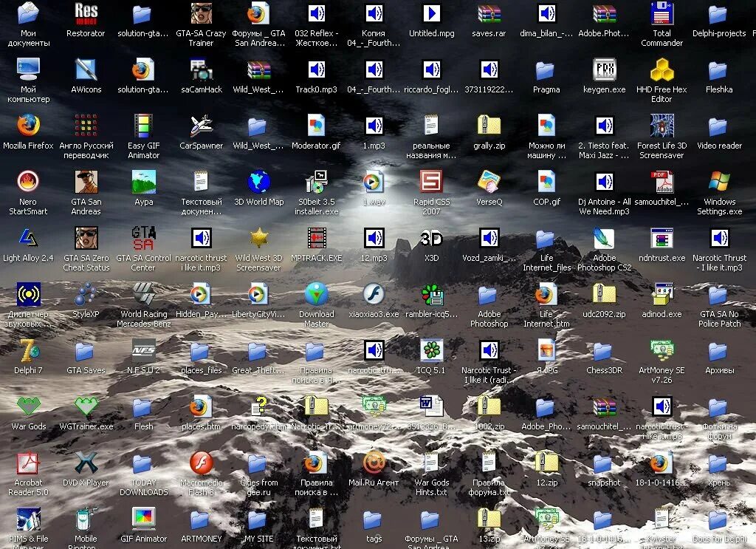Select Forest Life 3D Screensaver icon
Image resolution: width=756 pixels, height=549 pixels.
[x=661, y=126]
